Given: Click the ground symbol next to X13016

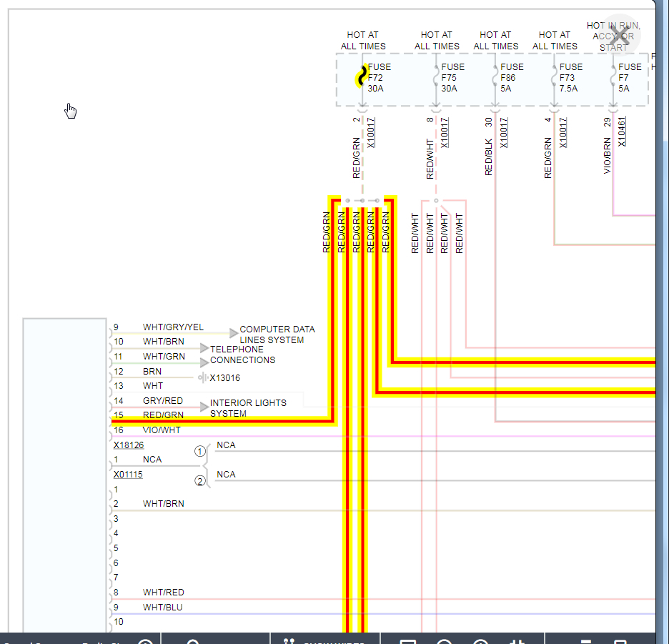Looking at the screenshot, I should (202, 377).
